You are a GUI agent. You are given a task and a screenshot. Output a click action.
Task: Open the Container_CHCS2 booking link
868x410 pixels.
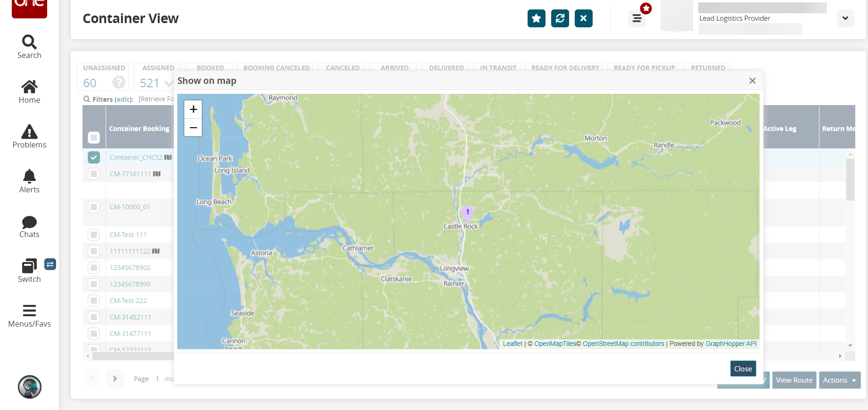point(136,157)
